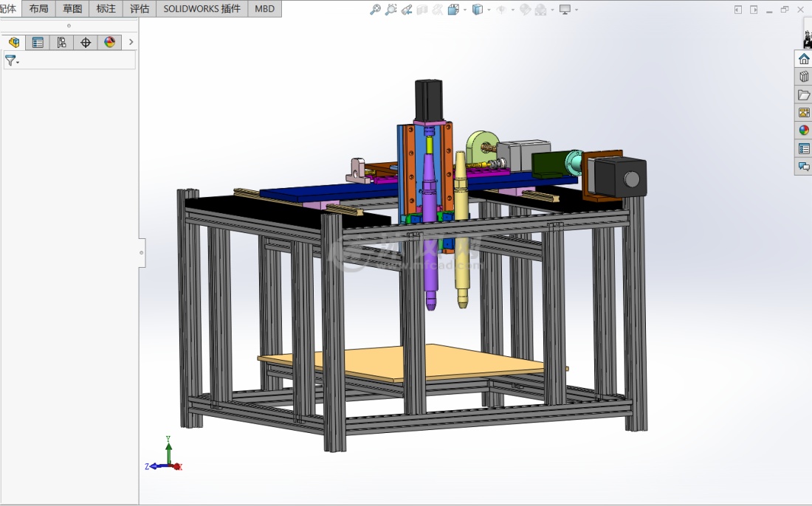This screenshot has width=812, height=506.
Task: Click the Home icon in the task pane
Action: click(804, 58)
